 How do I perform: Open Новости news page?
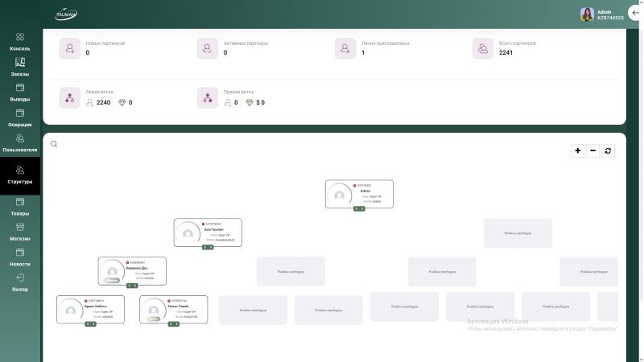click(20, 257)
